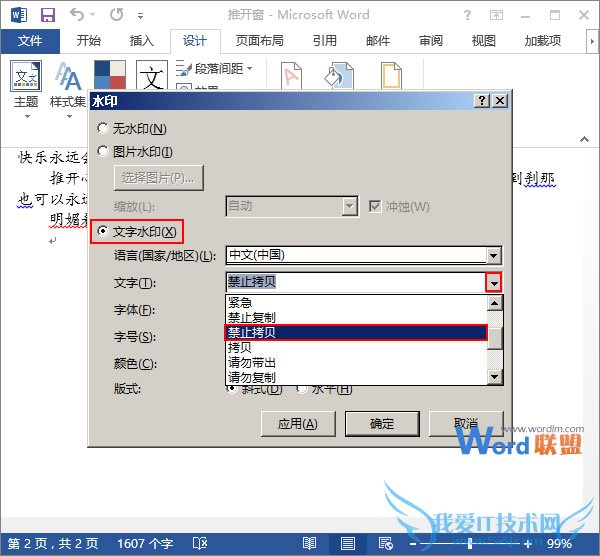Toggle the 冲蚀 washout checkbox
Image resolution: width=600 pixels, height=556 pixels.
click(x=375, y=206)
